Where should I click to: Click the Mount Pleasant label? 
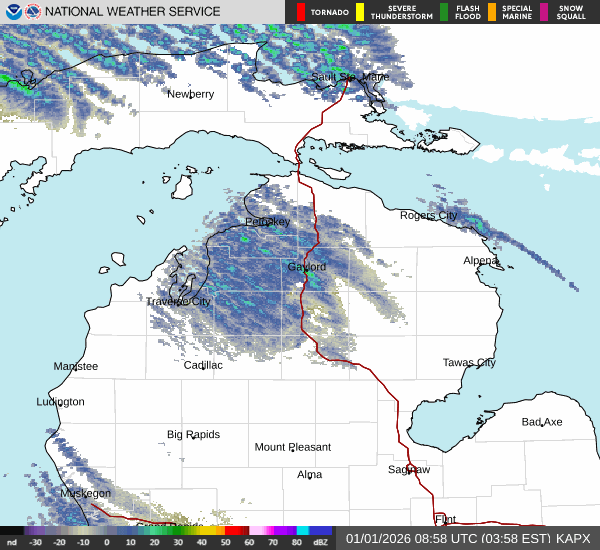click(x=292, y=447)
